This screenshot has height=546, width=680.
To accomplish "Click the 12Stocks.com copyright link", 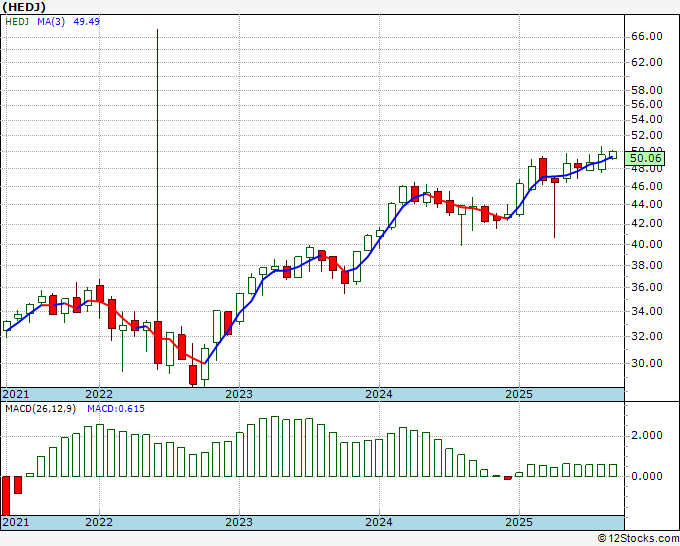I will [638, 539].
